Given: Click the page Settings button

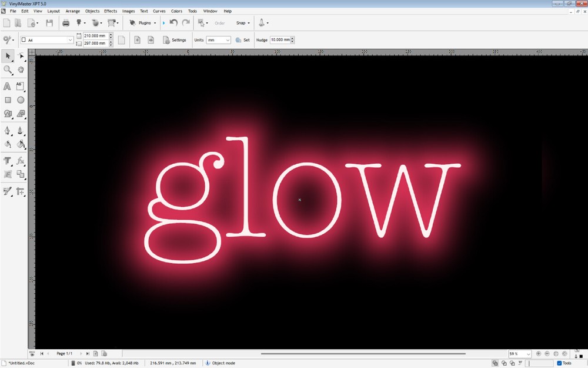Looking at the screenshot, I should 175,40.
